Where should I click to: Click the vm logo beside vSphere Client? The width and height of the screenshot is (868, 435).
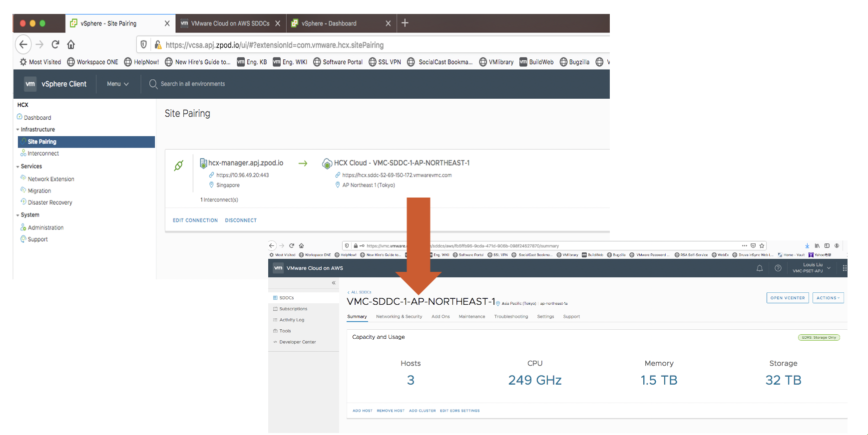[30, 84]
